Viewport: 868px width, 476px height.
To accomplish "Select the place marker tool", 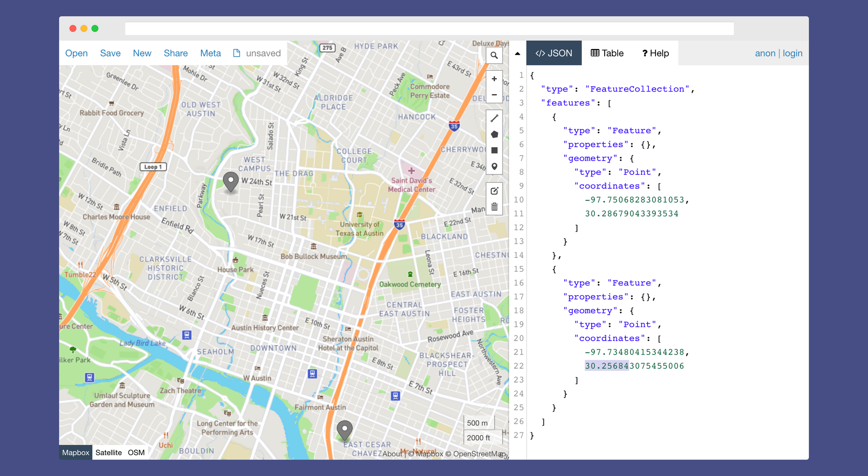I will pos(494,167).
